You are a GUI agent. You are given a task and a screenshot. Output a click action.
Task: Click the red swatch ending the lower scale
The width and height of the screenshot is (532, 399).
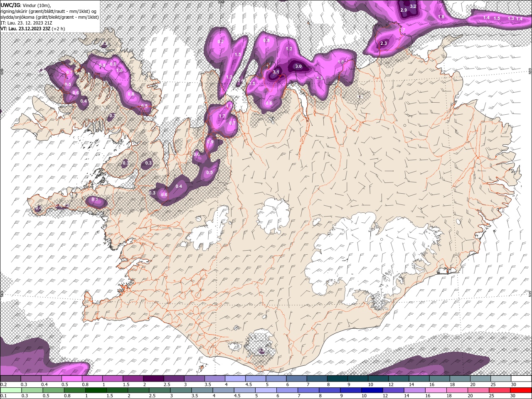(521, 390)
